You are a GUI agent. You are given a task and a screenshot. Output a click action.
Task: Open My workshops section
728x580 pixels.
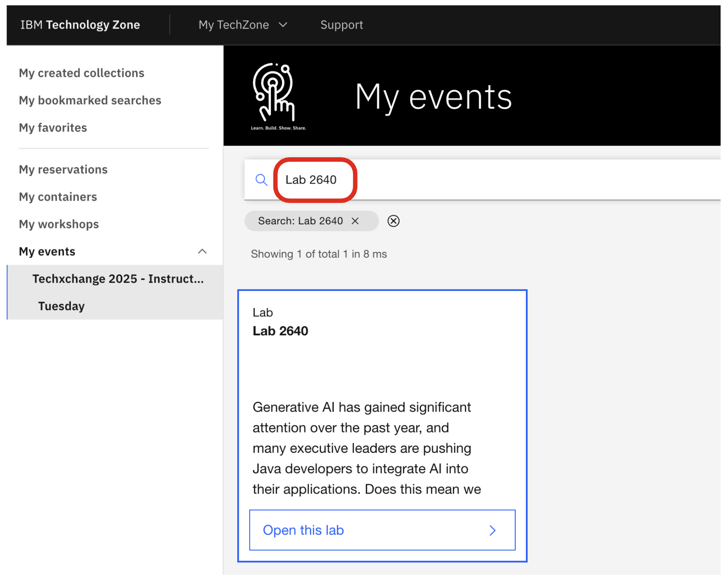pos(59,224)
